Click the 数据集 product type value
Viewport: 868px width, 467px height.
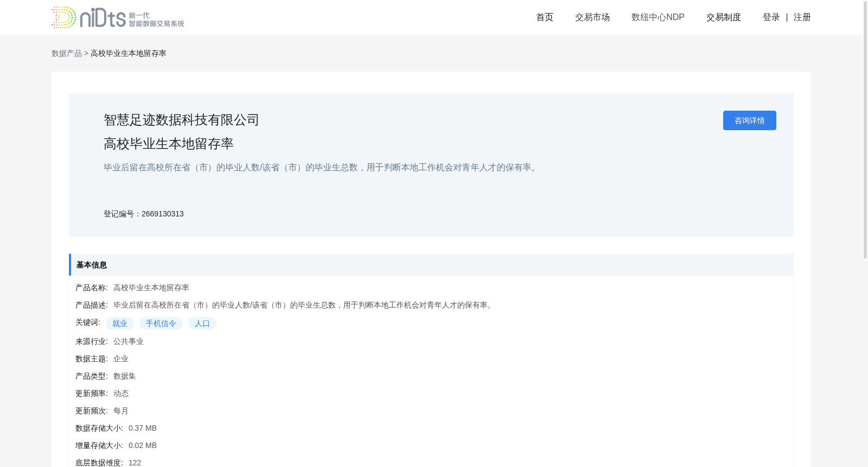(125, 376)
